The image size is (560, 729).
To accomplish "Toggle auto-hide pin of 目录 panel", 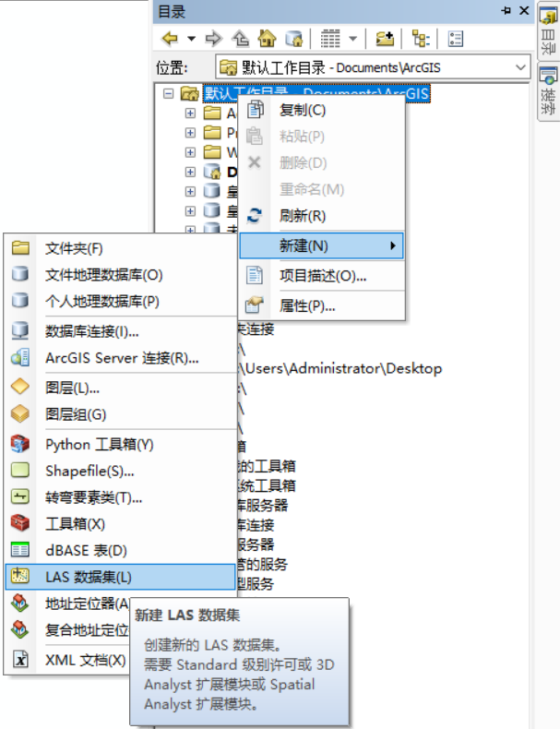I will pos(506,11).
